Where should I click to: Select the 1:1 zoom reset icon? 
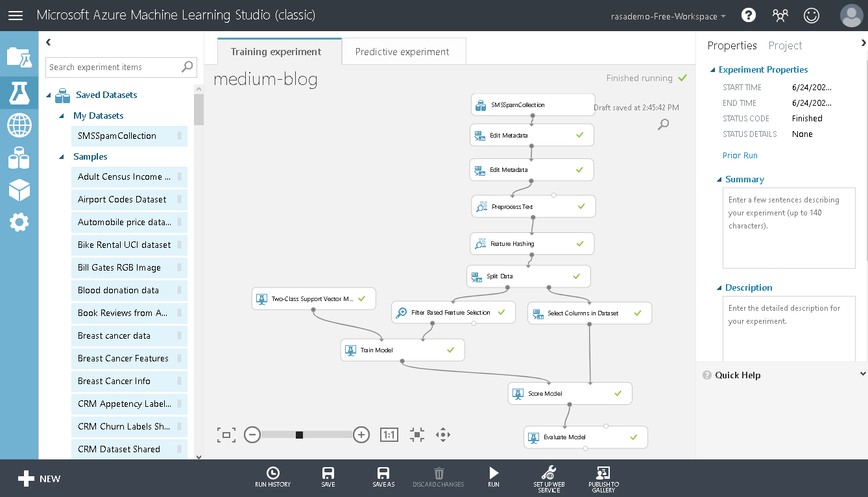389,435
